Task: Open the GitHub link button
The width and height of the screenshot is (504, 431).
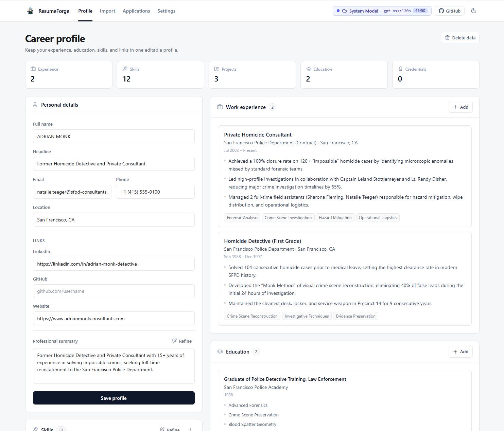Action: tap(449, 11)
